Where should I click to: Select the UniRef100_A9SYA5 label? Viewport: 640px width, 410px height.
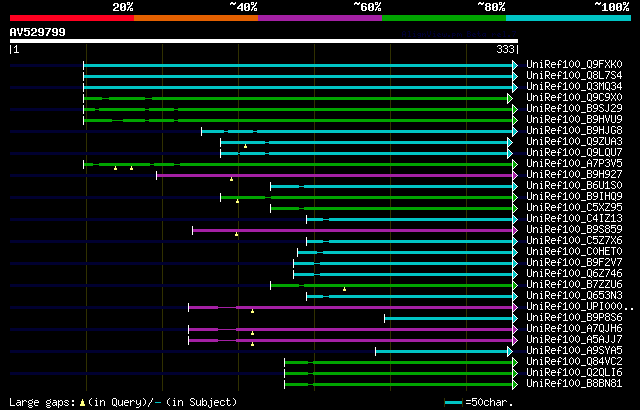[574, 351]
